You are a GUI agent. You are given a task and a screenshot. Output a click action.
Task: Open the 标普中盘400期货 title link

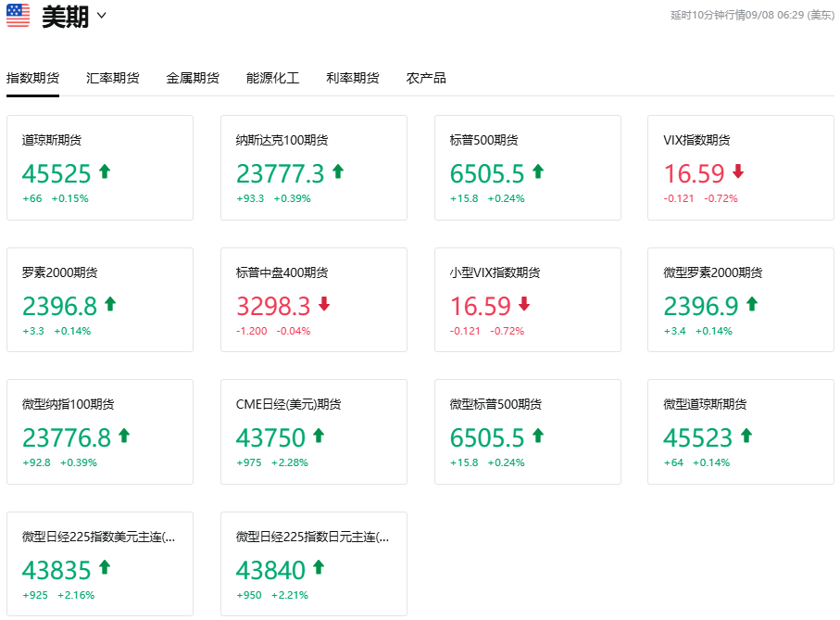click(282, 272)
